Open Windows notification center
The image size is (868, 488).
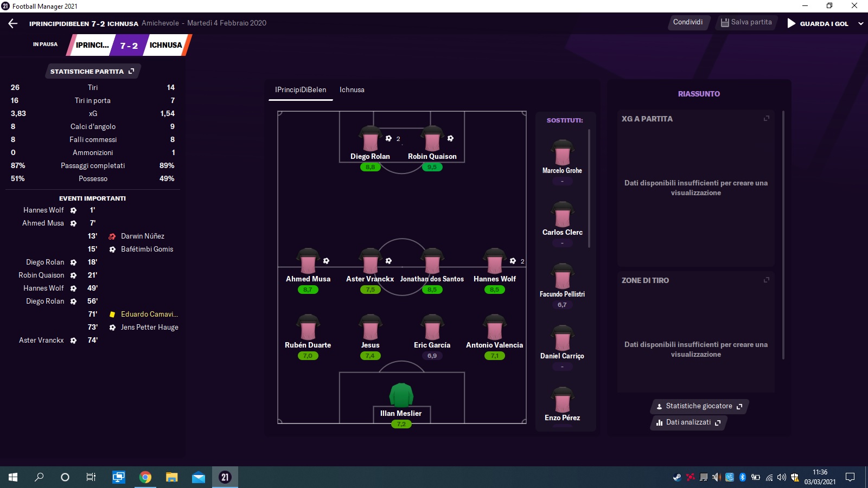coord(850,477)
